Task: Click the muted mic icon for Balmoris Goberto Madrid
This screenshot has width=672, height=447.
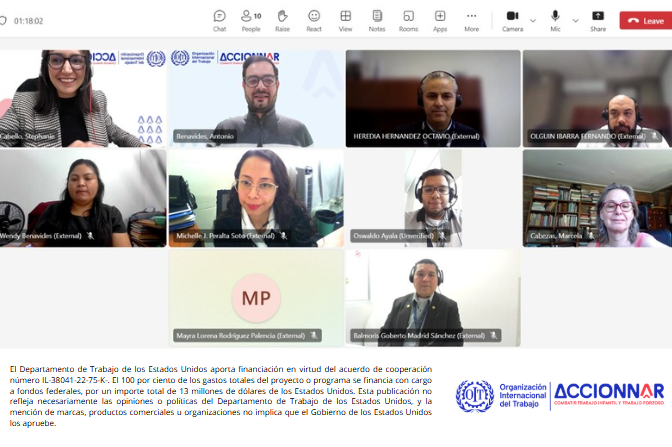Action: (x=494, y=335)
